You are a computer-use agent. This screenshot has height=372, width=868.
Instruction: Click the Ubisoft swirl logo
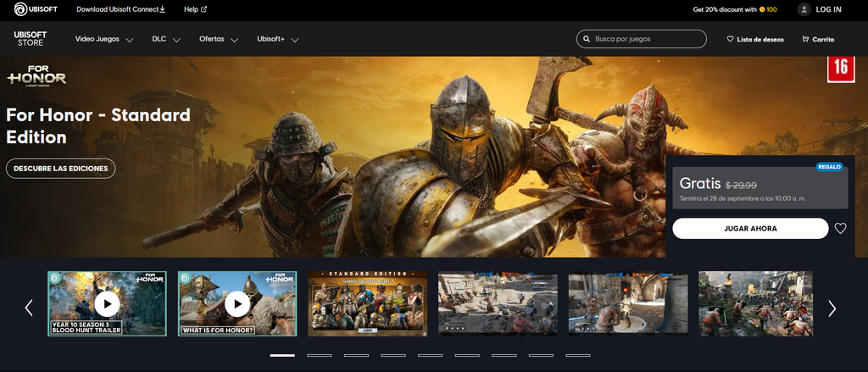click(x=20, y=9)
